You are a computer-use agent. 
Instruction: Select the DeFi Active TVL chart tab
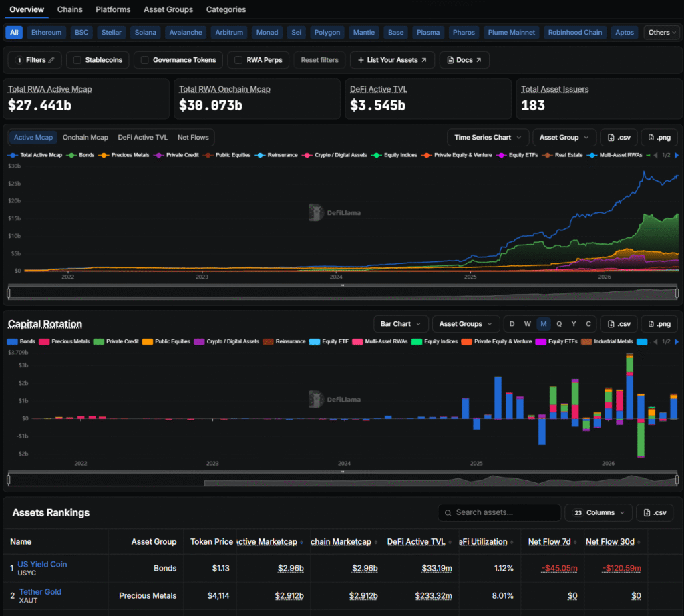coord(143,138)
